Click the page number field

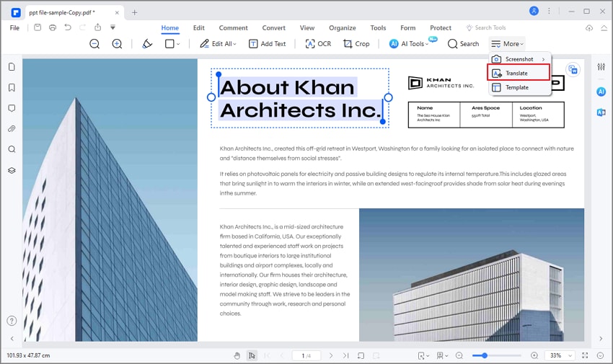point(306,355)
